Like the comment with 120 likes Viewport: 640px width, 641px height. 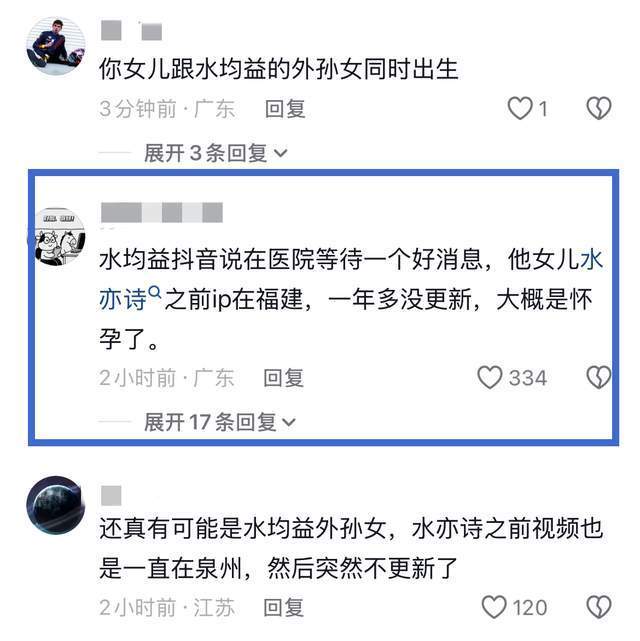494,607
